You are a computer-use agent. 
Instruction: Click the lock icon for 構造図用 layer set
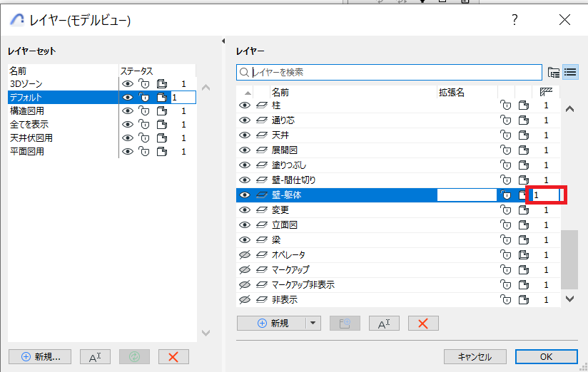tap(143, 110)
